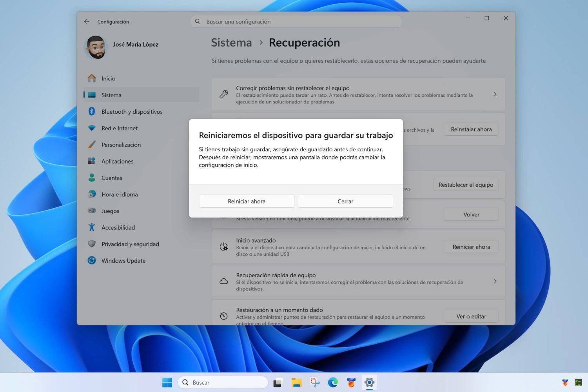Screen dimensions: 588x392
Task: Click the Restauración a un momento dado icon
Action: pyautogui.click(x=224, y=316)
